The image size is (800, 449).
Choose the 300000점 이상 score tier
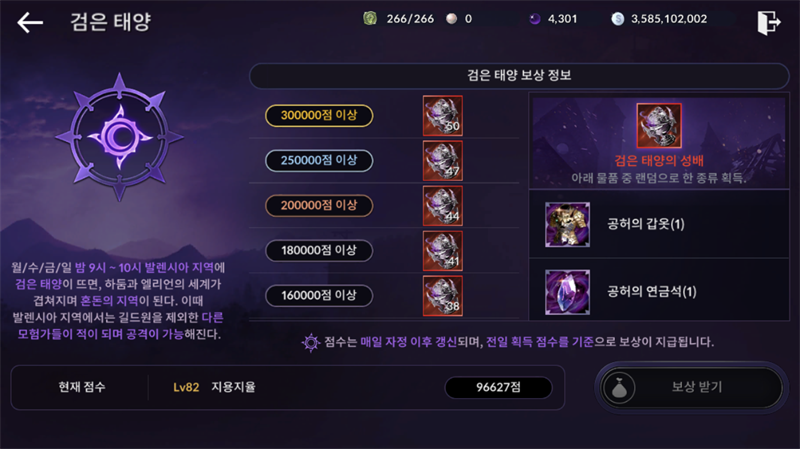click(319, 115)
